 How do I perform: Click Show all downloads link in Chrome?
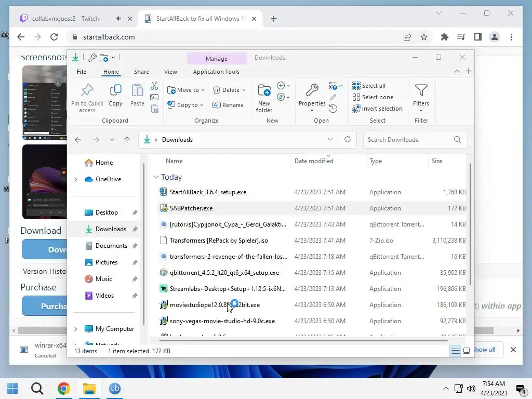pos(485,350)
